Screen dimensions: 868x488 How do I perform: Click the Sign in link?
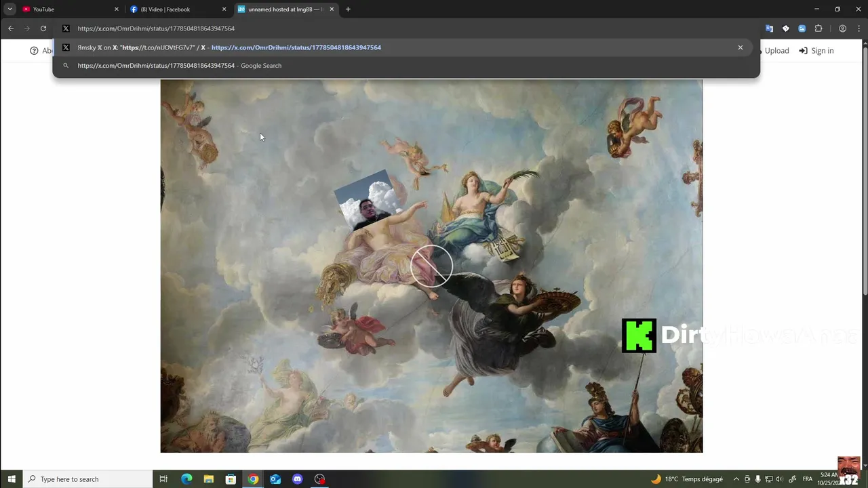(822, 51)
